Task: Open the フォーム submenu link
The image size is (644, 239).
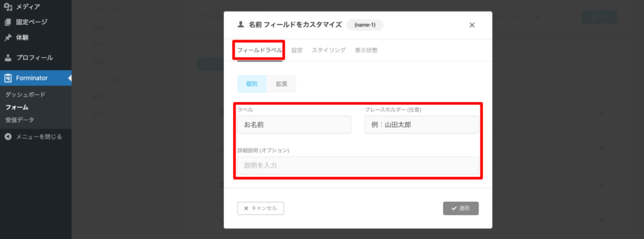Action: click(x=17, y=107)
